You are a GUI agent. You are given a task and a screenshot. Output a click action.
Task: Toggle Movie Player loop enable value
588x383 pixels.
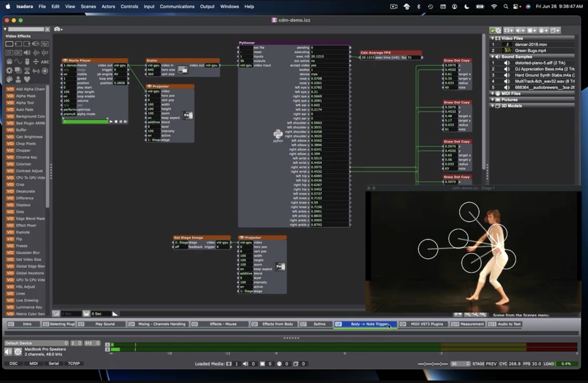[69, 96]
